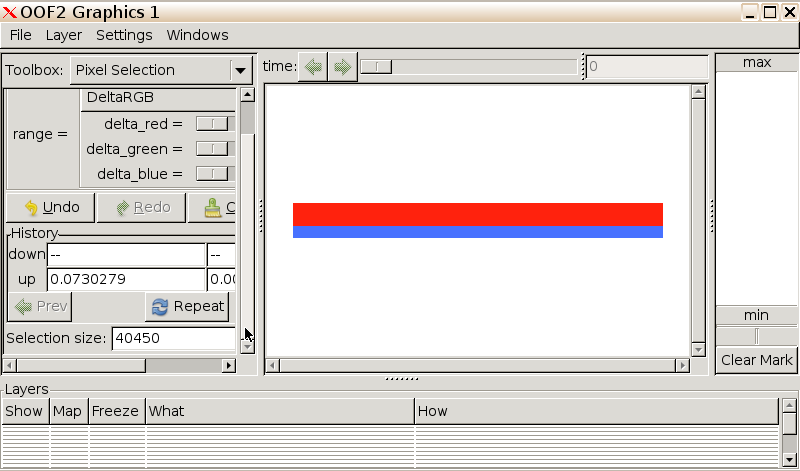This screenshot has height=471, width=800.
Task: Click the min label in contour panel
Action: (757, 315)
